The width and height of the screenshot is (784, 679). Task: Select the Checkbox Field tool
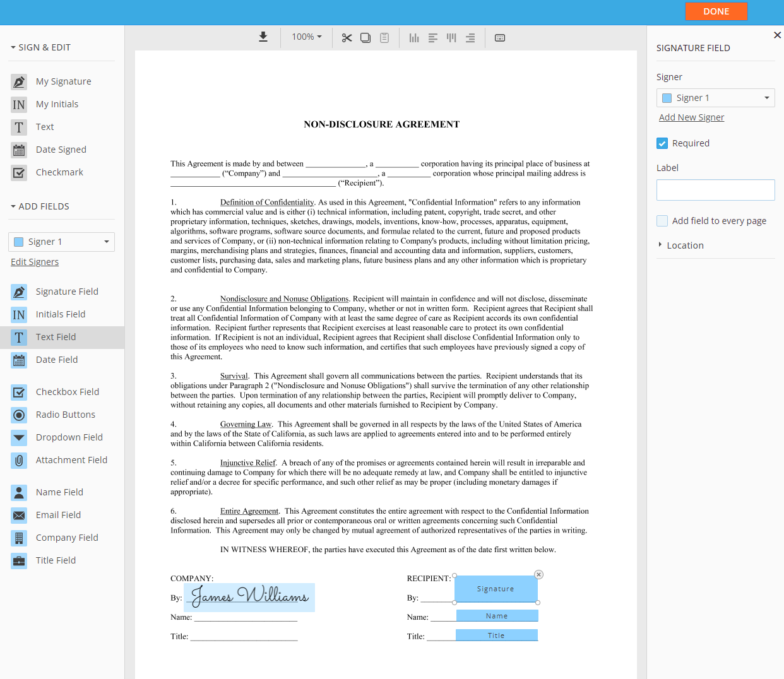(67, 391)
